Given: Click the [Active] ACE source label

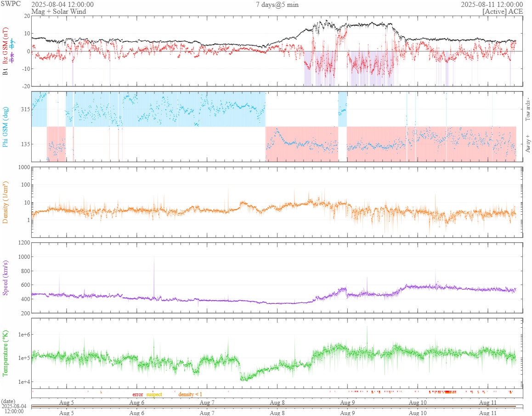Looking at the screenshot, I should point(503,11).
